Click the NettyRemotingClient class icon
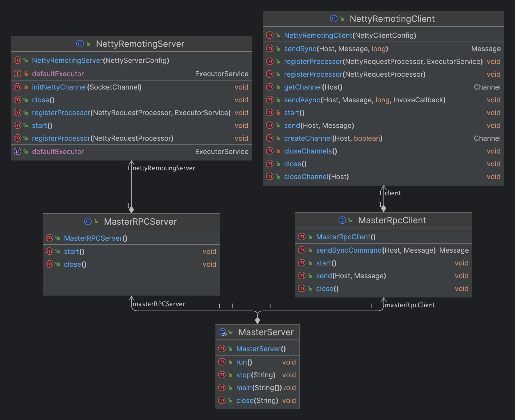The height and width of the screenshot is (420, 515). click(333, 19)
